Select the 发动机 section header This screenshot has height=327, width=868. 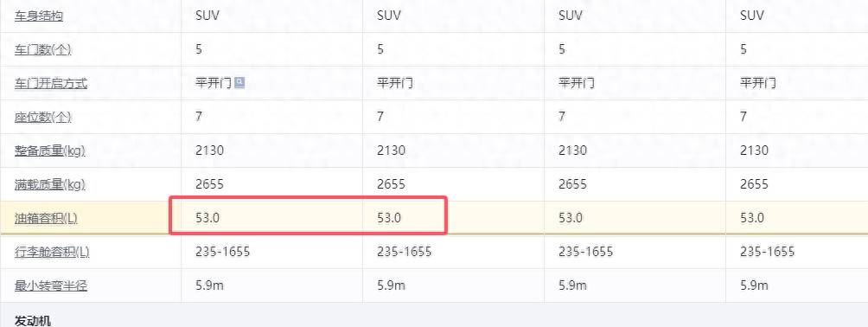(x=33, y=320)
